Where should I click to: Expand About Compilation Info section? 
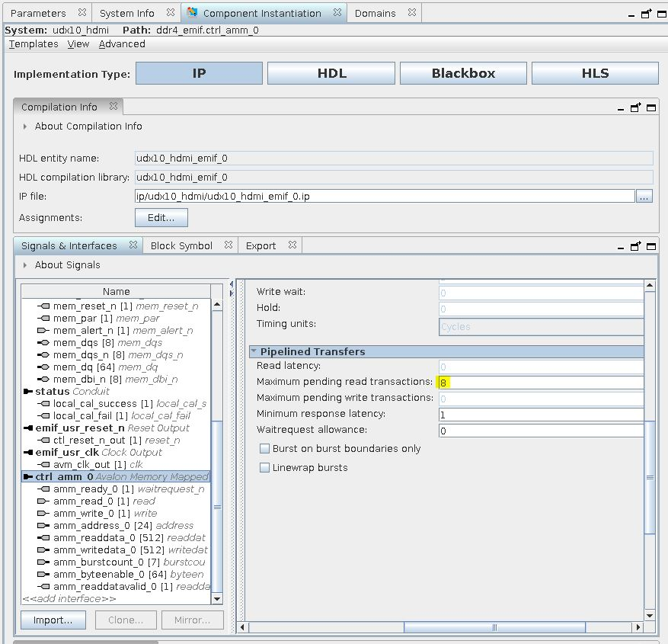[x=25, y=127]
